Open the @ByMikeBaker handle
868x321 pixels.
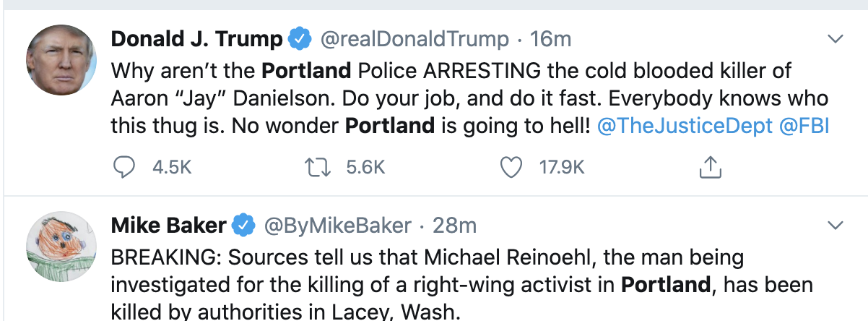pyautogui.click(x=339, y=226)
